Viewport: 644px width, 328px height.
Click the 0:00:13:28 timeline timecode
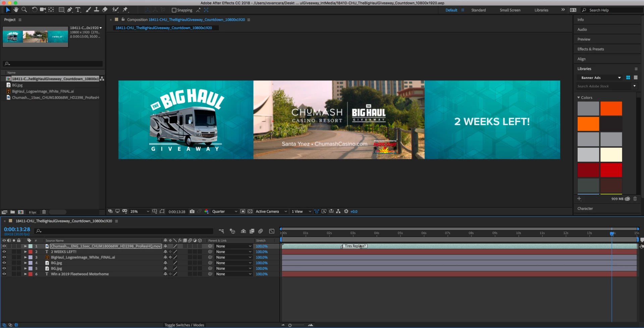(x=17, y=229)
